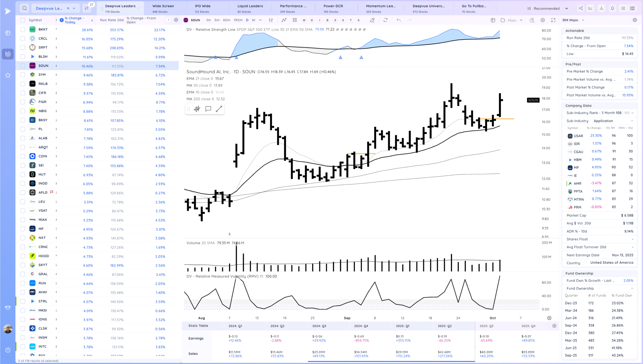The width and height of the screenshot is (643, 364).
Task: Enter fullscreen chart mode
Action: pos(553,20)
